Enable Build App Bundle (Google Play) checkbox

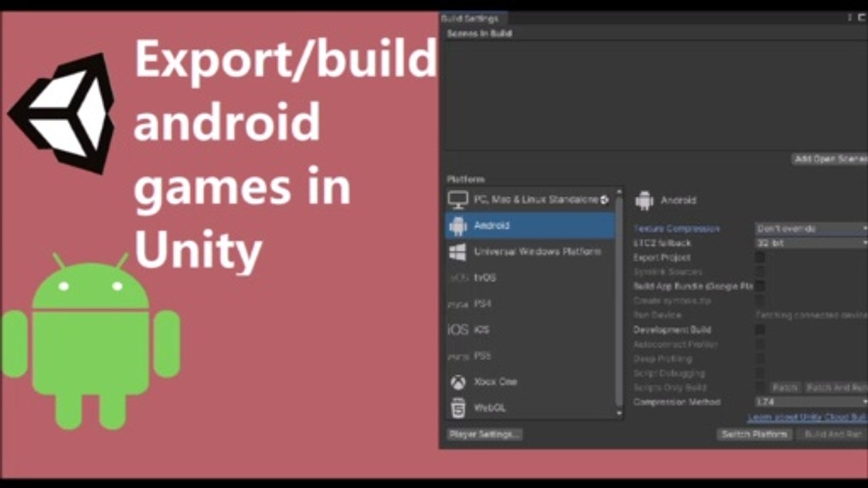pyautogui.click(x=760, y=286)
